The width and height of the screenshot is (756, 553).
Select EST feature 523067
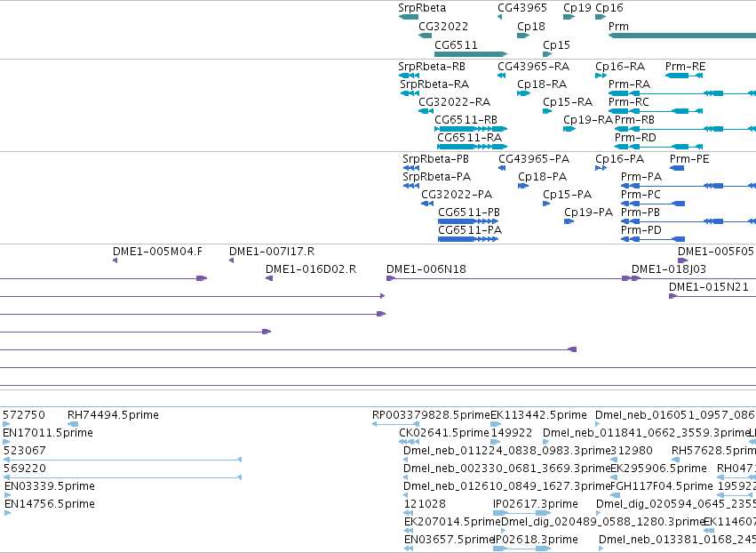pyautogui.click(x=123, y=460)
